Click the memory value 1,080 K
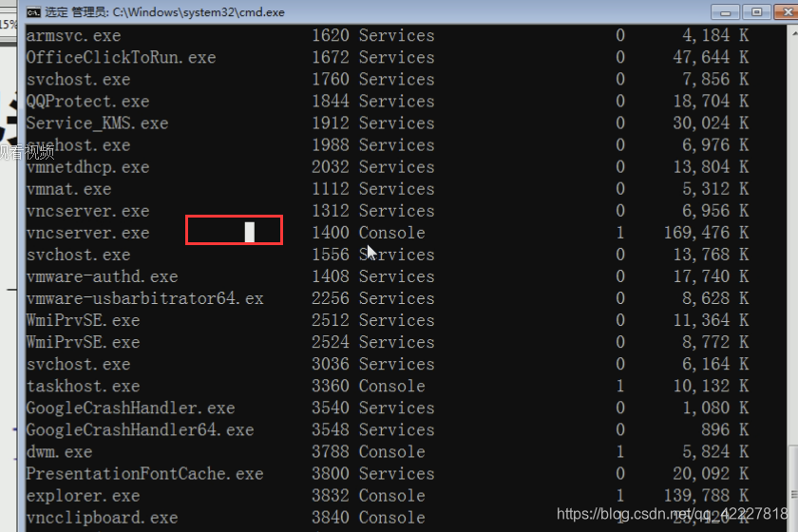798x532 pixels. click(715, 408)
